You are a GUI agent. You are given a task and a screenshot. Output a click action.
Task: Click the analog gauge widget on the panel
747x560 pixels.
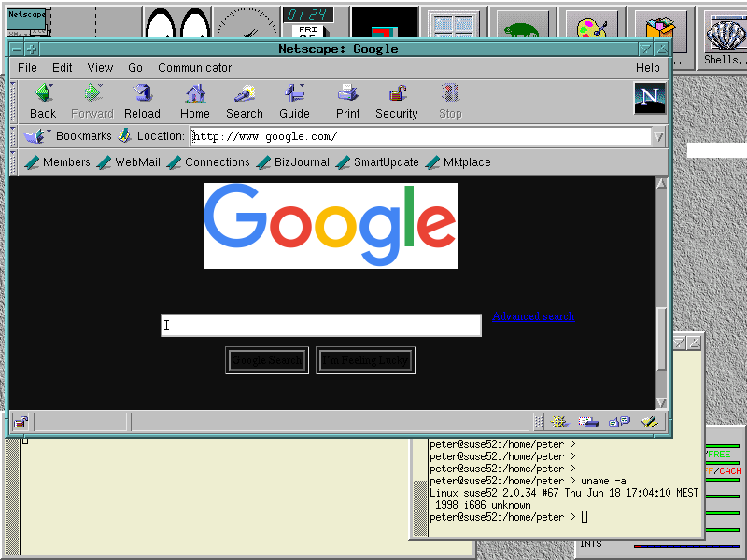pos(247,22)
